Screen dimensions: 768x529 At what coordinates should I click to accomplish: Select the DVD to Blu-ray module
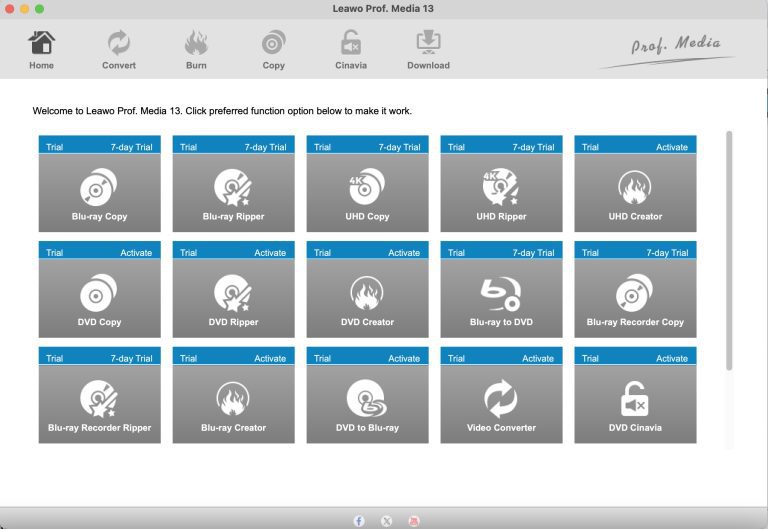pos(367,404)
